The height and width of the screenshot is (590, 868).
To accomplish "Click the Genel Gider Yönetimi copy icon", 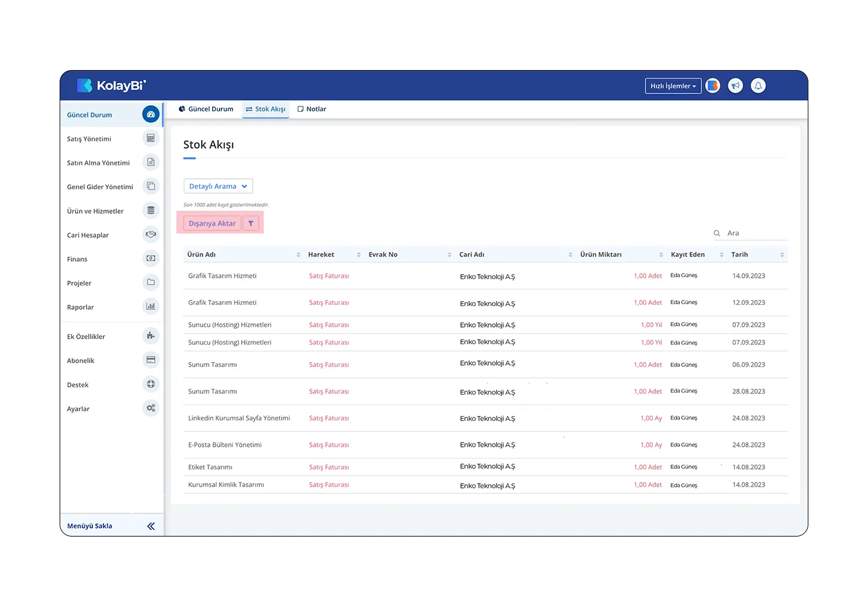I will (151, 186).
